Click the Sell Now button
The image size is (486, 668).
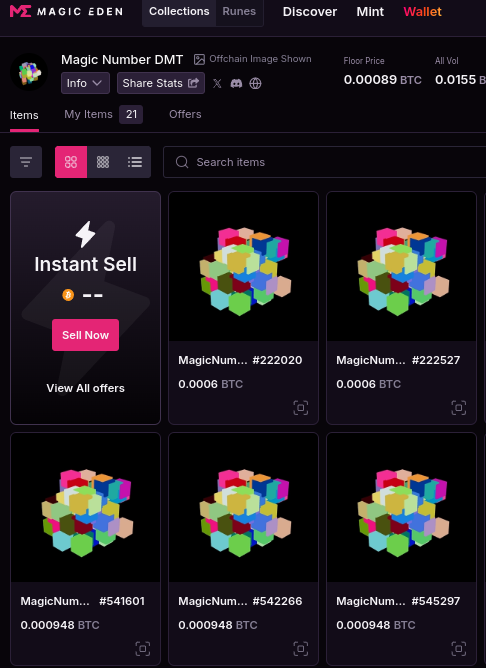(85, 335)
